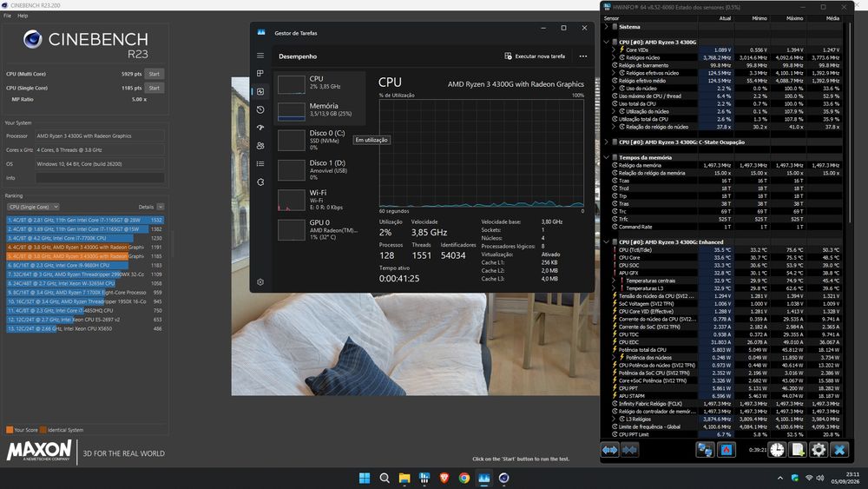Viewport: 868px width, 489px height.
Task: Click the Atual column header in HWiNFO
Action: tap(725, 18)
